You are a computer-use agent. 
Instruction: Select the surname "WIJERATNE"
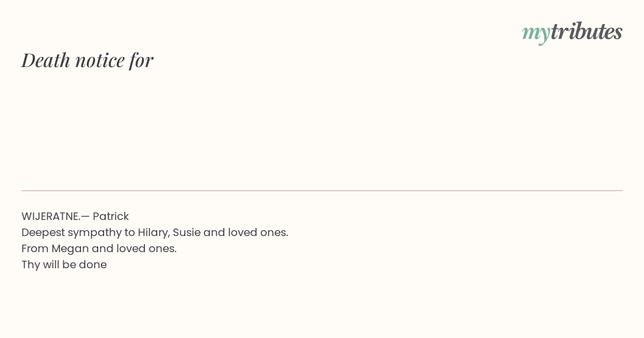(50, 216)
